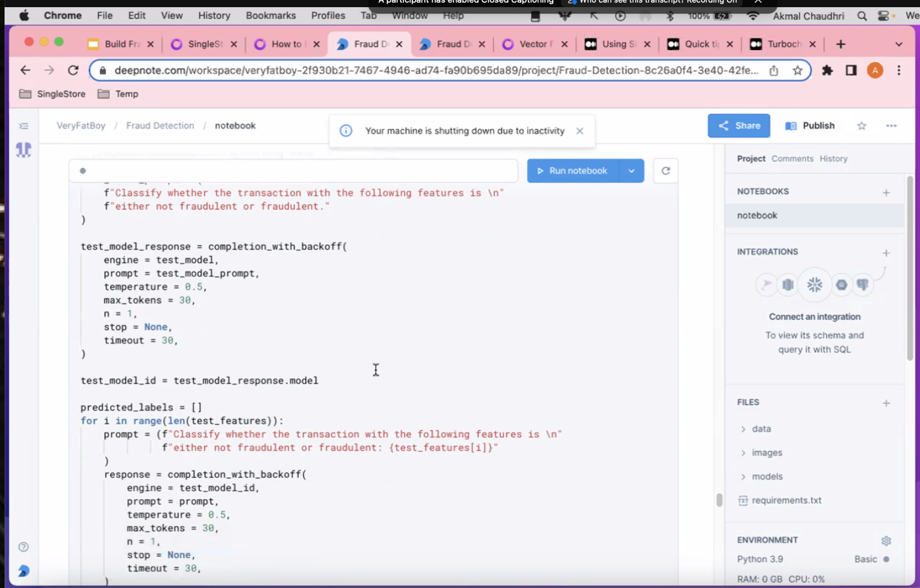The width and height of the screenshot is (920, 588).
Task: Add a new notebook with plus icon
Action: point(886,193)
